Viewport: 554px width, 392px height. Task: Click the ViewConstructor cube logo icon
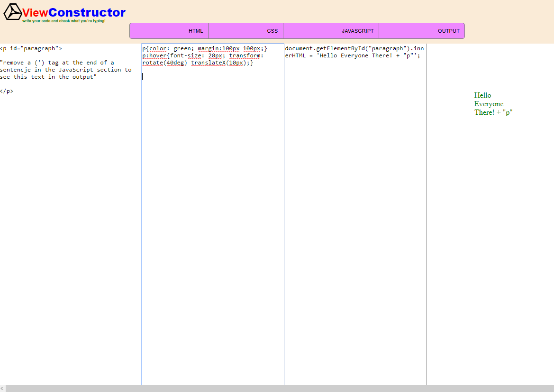point(13,12)
